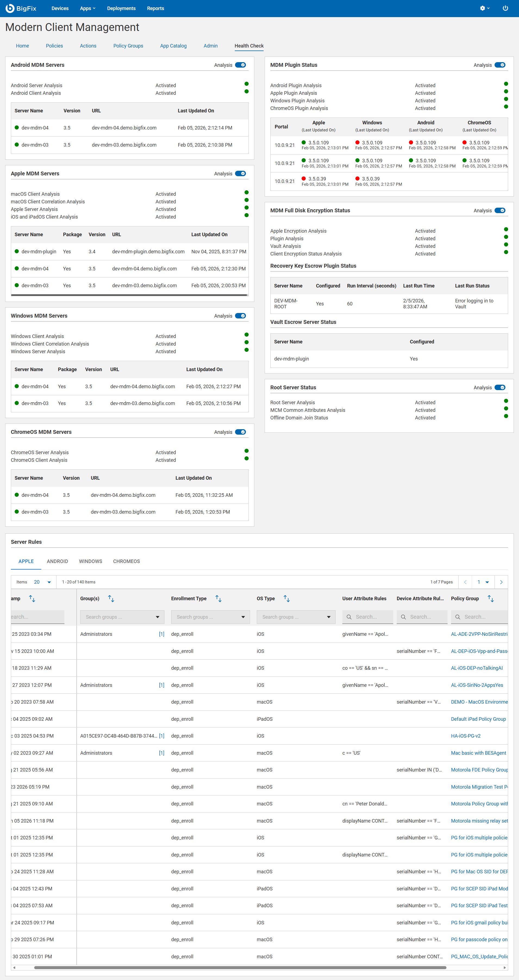
Task: Select the WINDOWS server rules tab
Action: [91, 561]
